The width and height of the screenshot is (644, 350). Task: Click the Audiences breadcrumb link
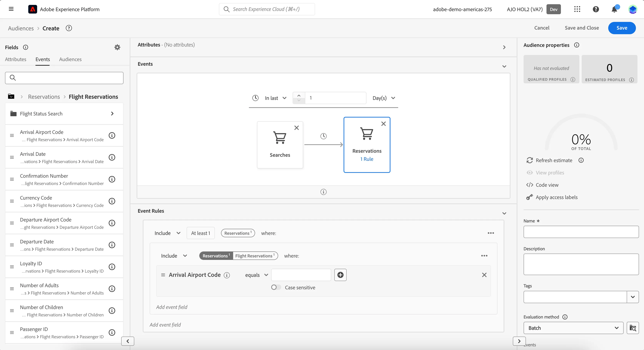21,28
